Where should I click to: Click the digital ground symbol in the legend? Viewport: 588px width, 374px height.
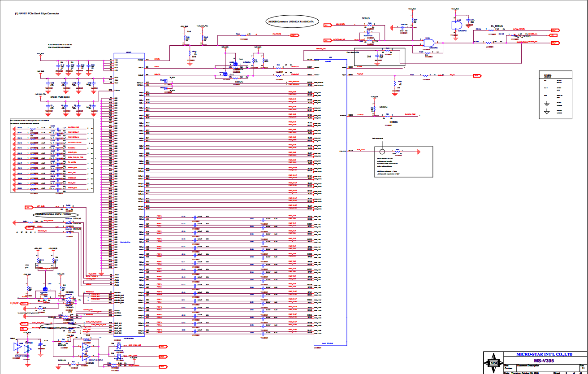[546, 104]
